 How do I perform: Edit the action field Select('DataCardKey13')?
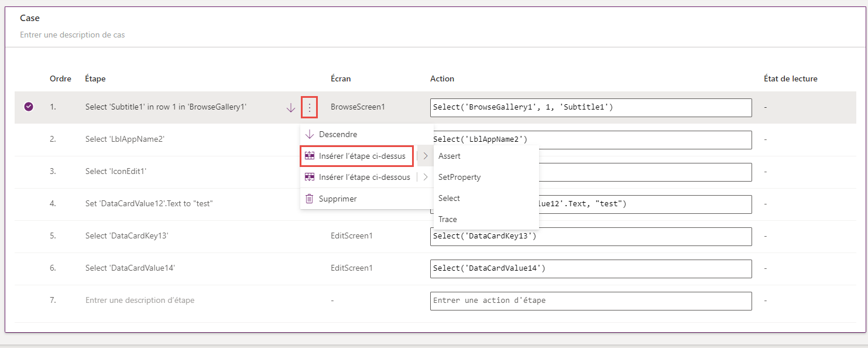coord(591,237)
